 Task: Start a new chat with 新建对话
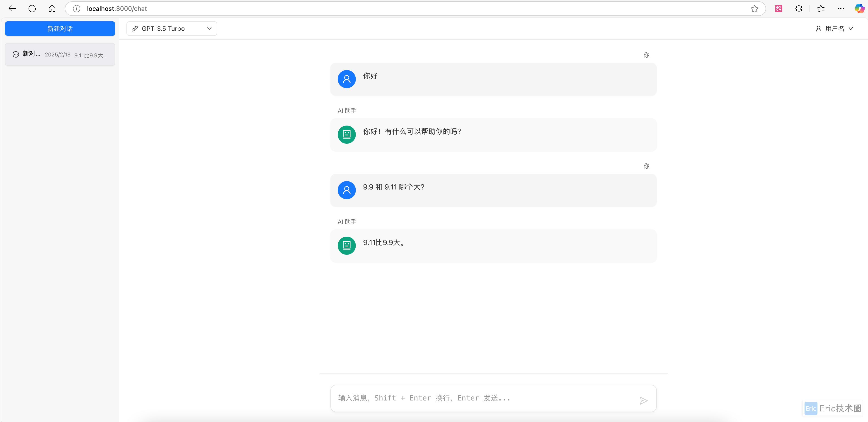pos(60,29)
